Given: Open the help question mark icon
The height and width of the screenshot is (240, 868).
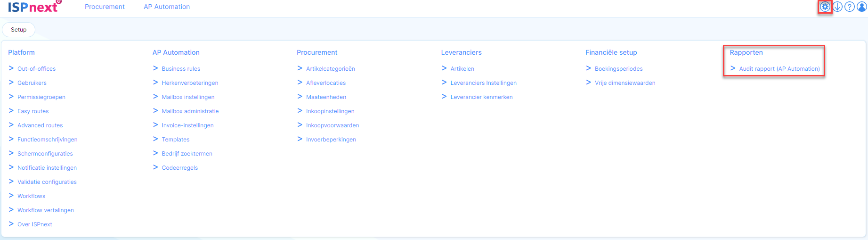Looking at the screenshot, I should coord(850,7).
